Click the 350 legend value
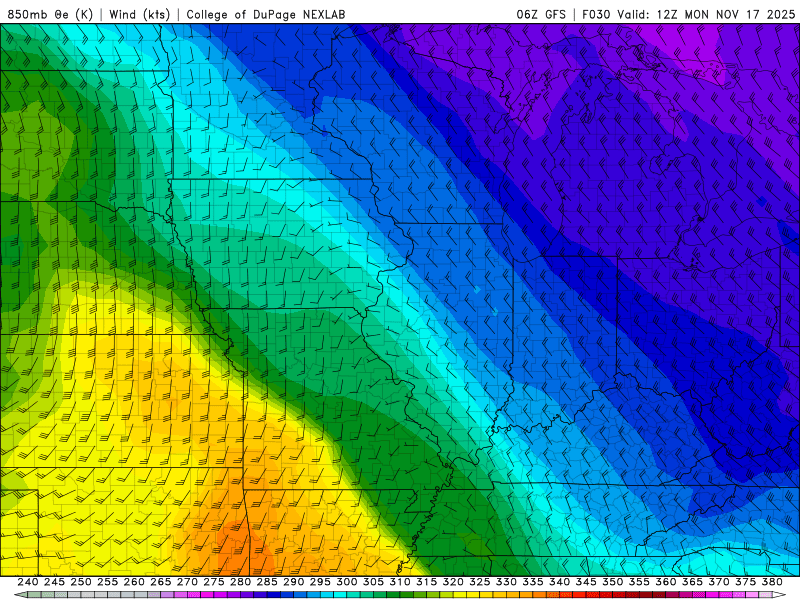The width and height of the screenshot is (800, 600). [x=612, y=582]
